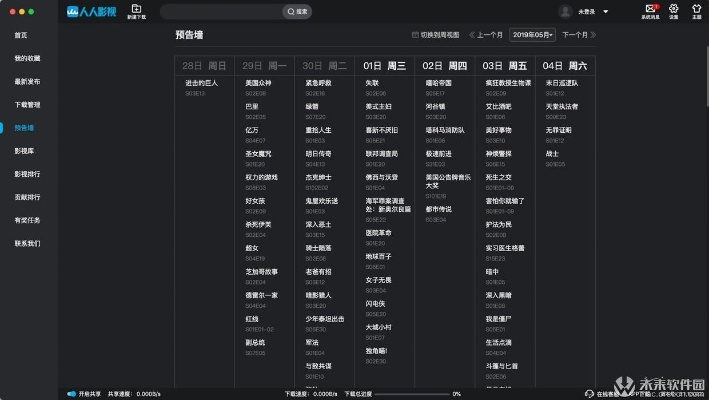Image resolution: width=709 pixels, height=400 pixels.
Task: Click the 人人影视 logo
Action: coord(90,11)
